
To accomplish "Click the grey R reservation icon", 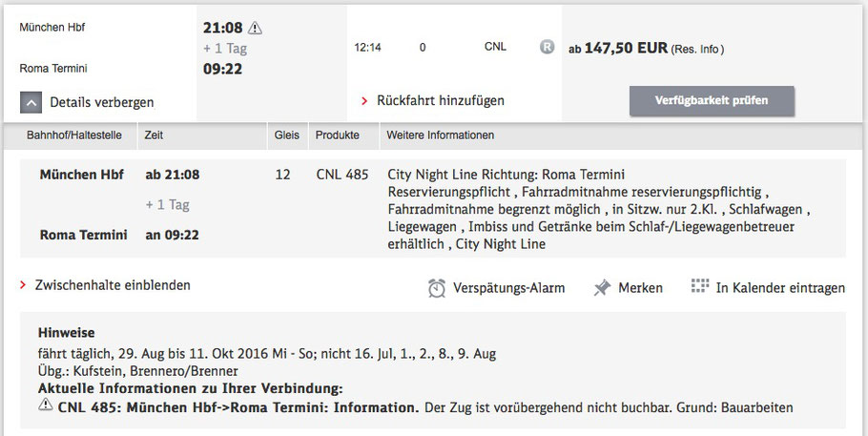I will tap(547, 46).
